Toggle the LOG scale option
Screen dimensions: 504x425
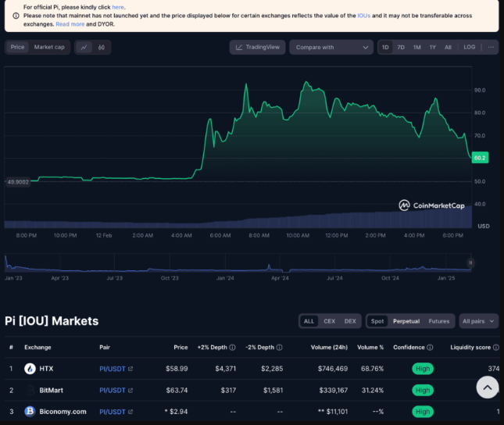point(470,47)
